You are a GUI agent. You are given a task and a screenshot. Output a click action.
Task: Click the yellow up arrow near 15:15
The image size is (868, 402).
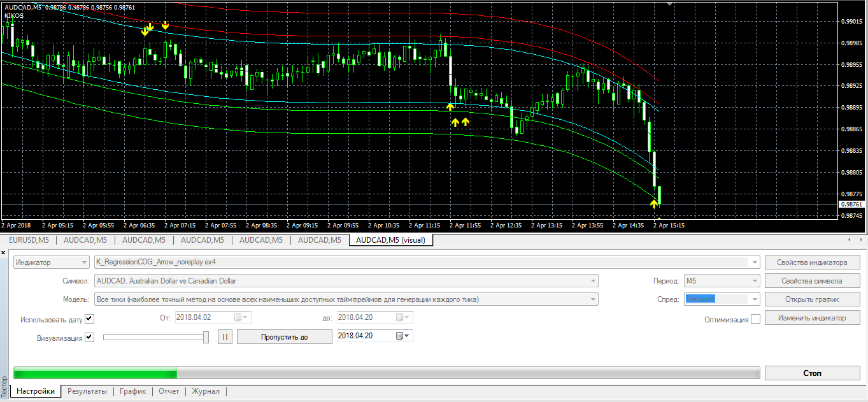click(653, 204)
